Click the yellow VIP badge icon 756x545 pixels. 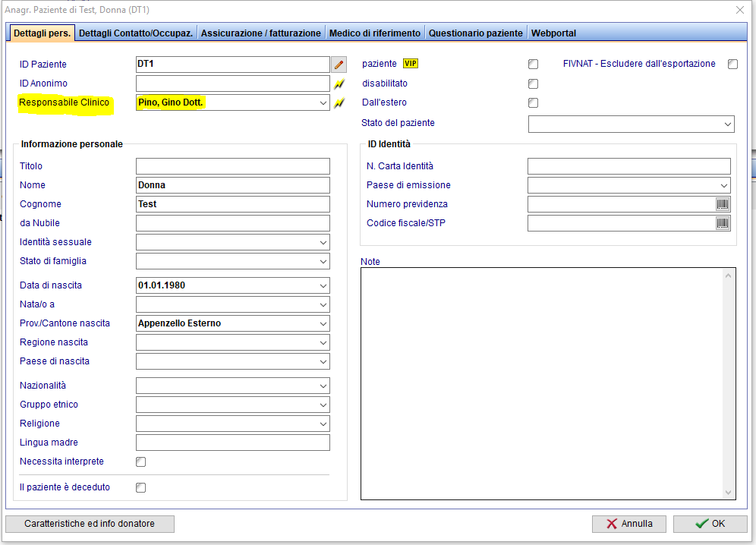coord(411,64)
